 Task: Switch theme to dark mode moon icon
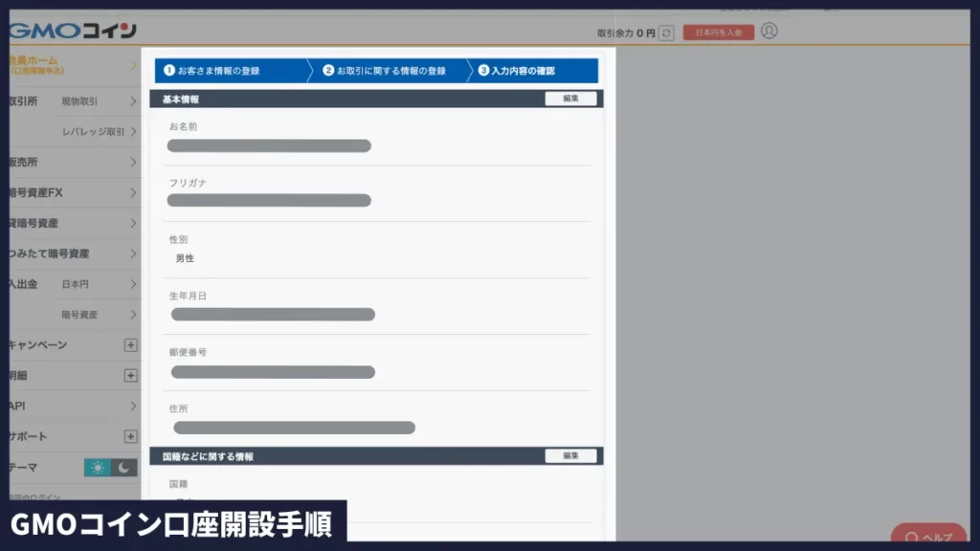123,467
